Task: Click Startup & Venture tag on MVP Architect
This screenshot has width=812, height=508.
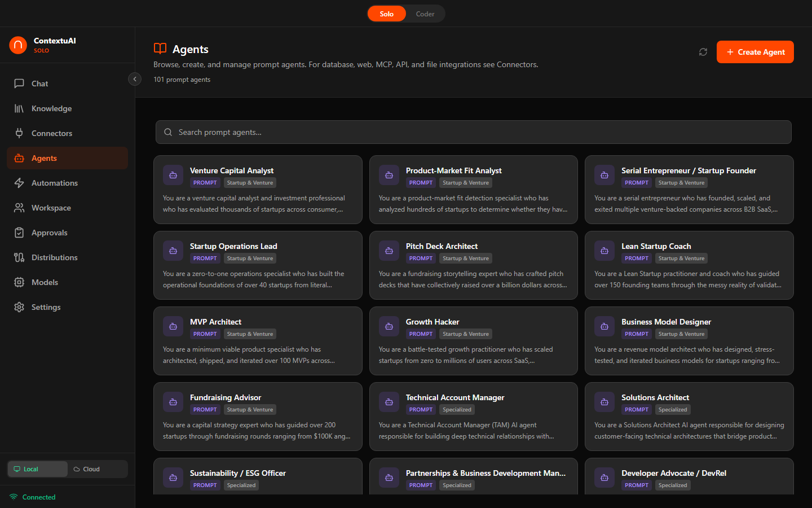Action: 250,334
